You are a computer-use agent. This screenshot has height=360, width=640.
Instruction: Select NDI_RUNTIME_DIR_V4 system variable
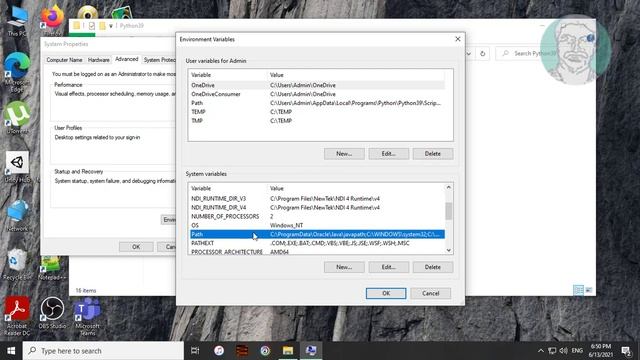[x=318, y=207]
